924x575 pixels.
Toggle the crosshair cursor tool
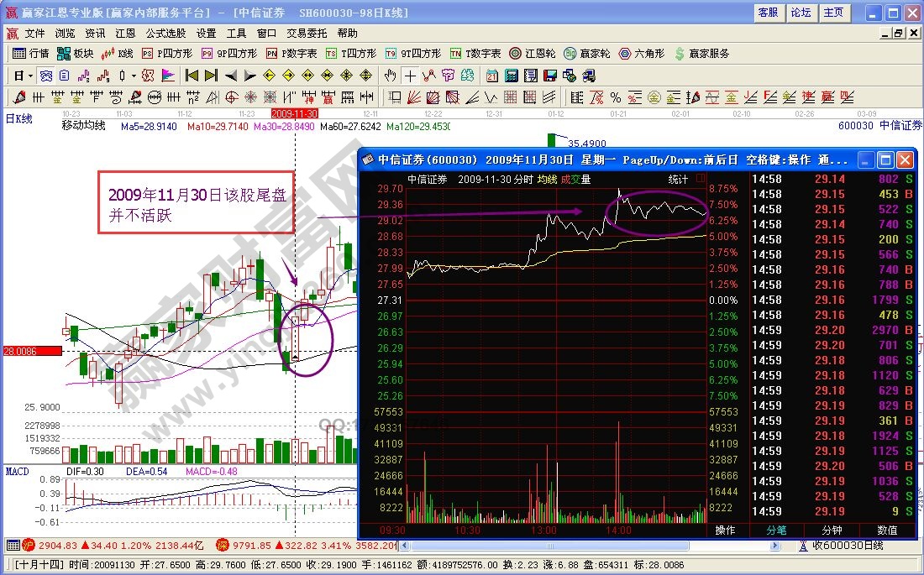[410, 76]
